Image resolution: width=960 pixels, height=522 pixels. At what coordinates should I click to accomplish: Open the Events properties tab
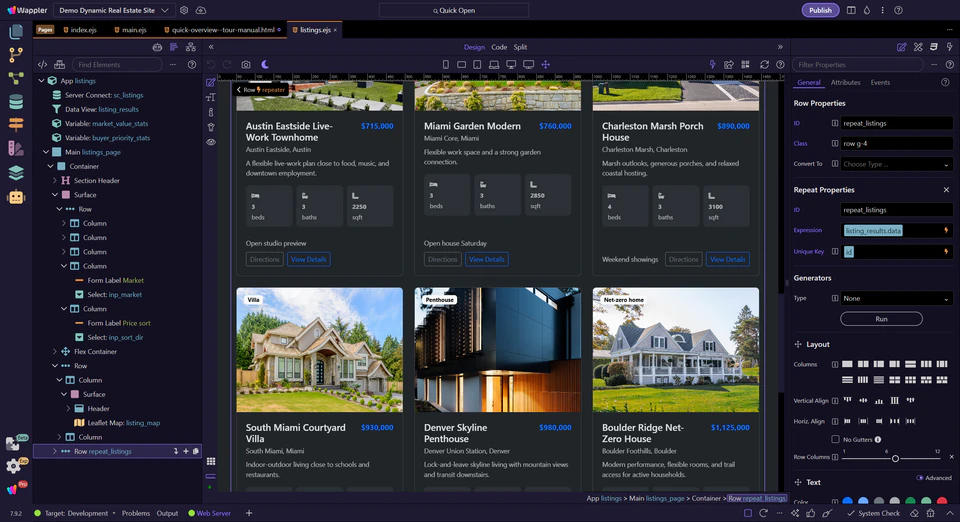pos(880,83)
